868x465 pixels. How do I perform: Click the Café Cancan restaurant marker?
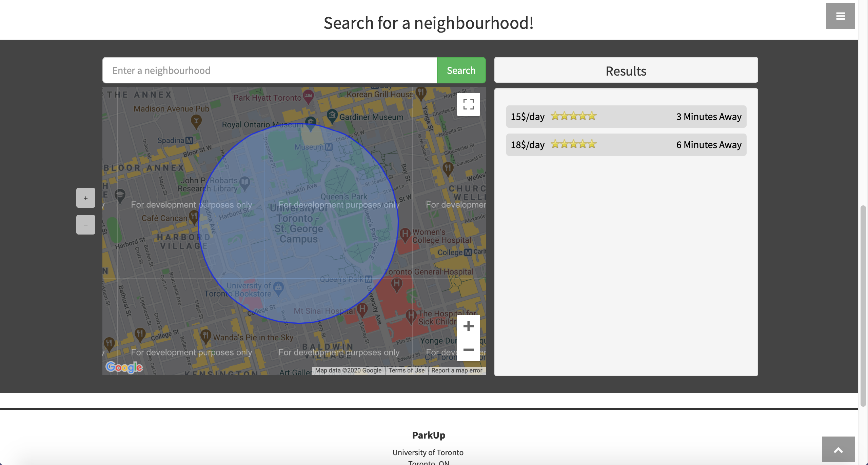[194, 216]
